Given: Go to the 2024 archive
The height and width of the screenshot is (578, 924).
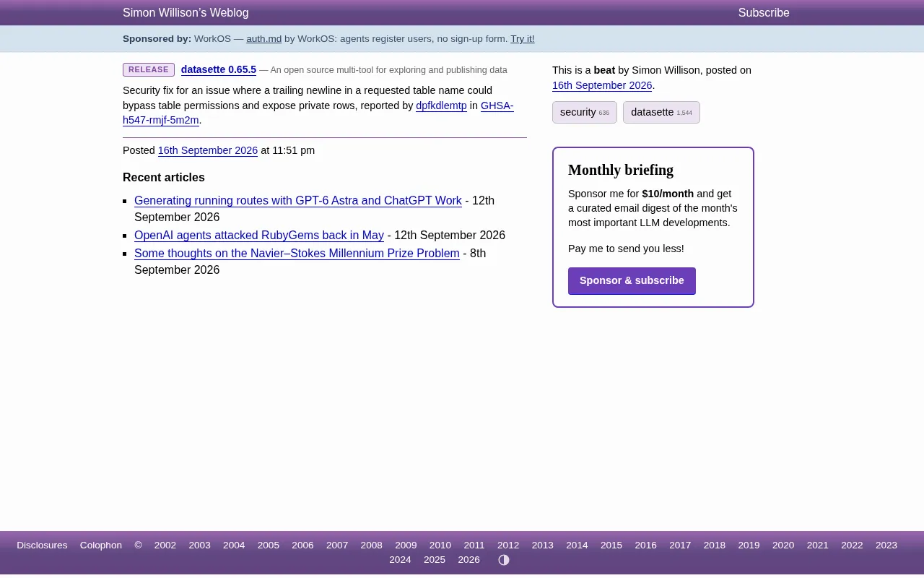Looking at the screenshot, I should (x=400, y=560).
